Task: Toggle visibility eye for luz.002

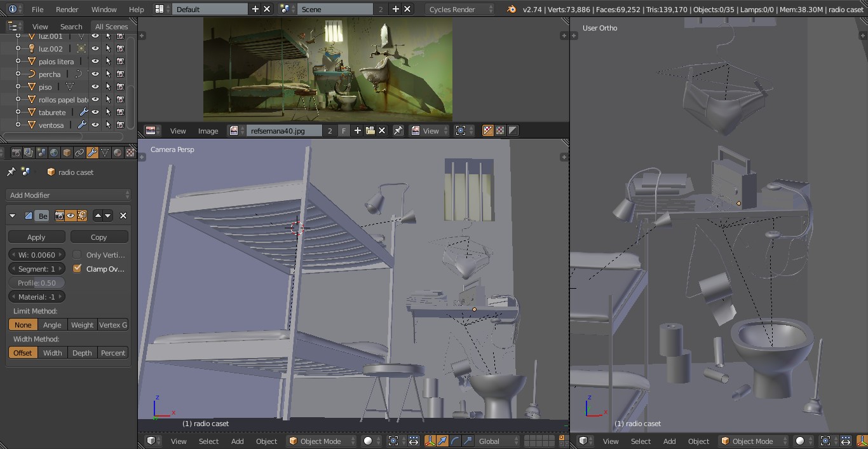Action: coord(95,48)
